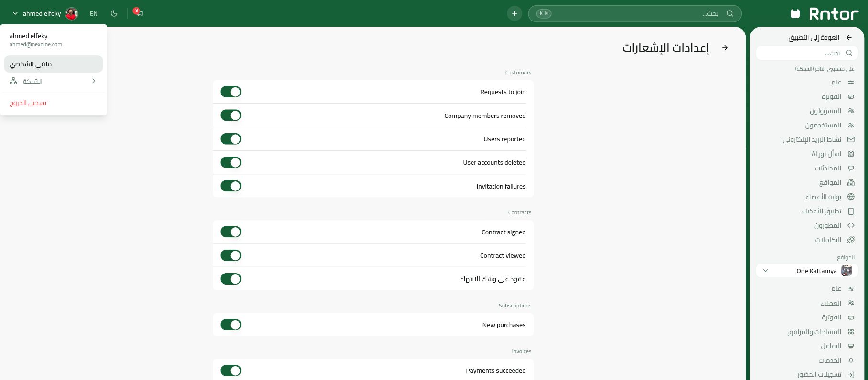Viewport: 868px width, 380px height.
Task: Click the network icon next to الشبكة
Action: (x=13, y=81)
